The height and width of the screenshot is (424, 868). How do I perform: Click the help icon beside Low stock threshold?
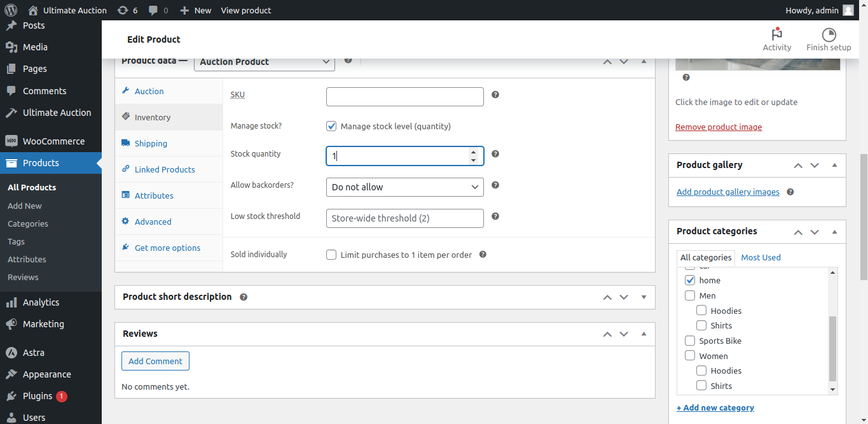coord(495,216)
